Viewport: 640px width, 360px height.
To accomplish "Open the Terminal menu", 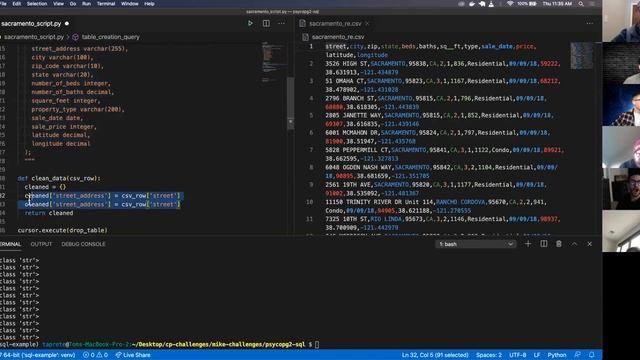I will (x=106, y=4).
